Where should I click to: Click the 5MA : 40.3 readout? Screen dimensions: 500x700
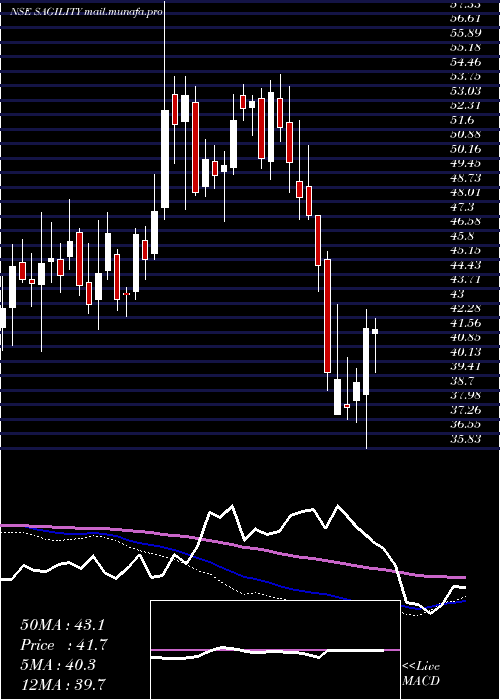tap(58, 665)
